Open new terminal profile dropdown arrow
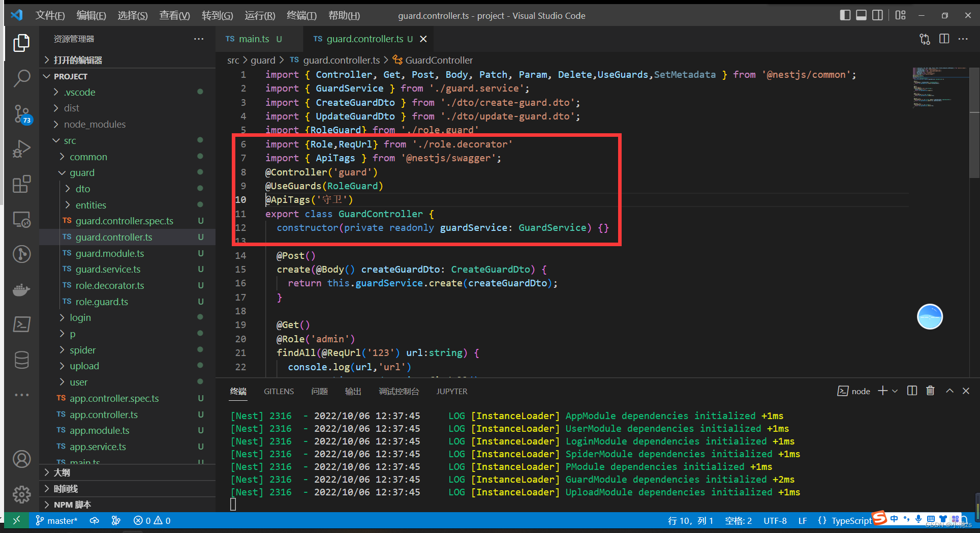This screenshot has width=980, height=533. [895, 391]
